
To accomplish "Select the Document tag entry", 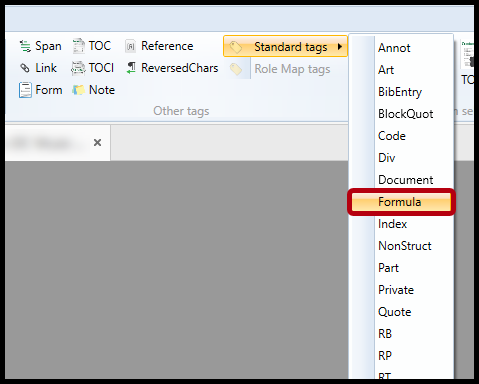I will click(401, 180).
